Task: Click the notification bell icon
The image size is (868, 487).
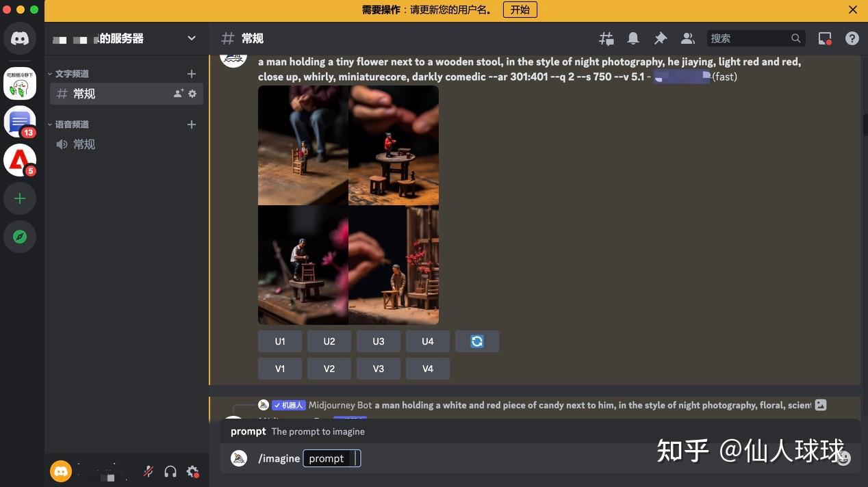Action: 633,38
